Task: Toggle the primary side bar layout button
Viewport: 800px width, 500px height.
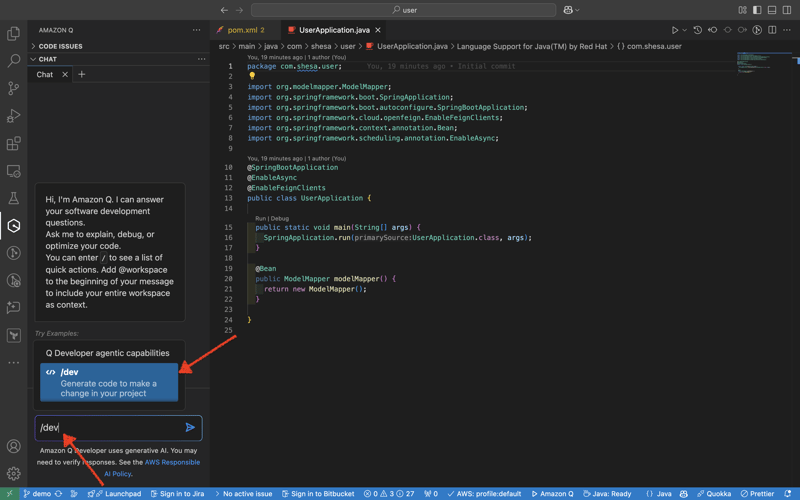Action: point(757,10)
